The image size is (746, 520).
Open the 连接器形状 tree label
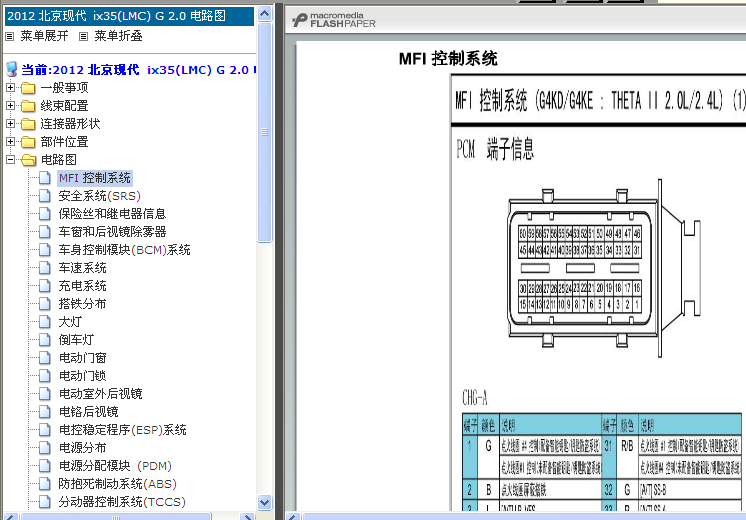tap(70, 124)
